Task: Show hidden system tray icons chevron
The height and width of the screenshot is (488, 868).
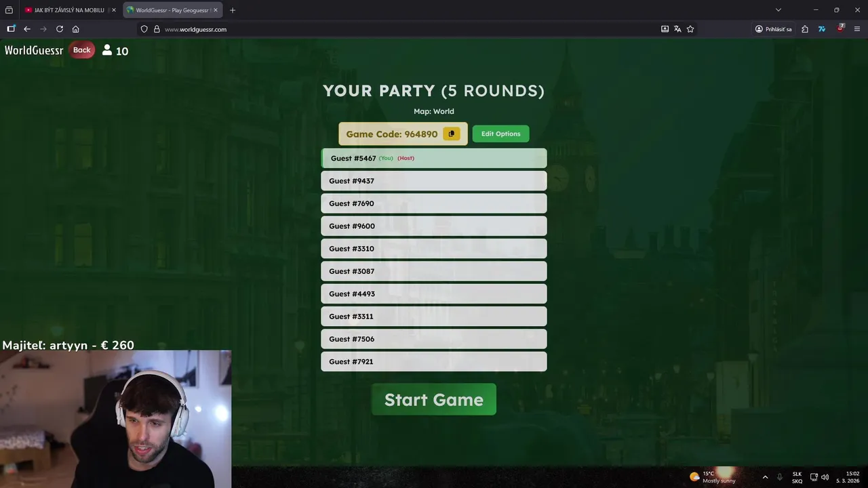Action: click(x=765, y=477)
